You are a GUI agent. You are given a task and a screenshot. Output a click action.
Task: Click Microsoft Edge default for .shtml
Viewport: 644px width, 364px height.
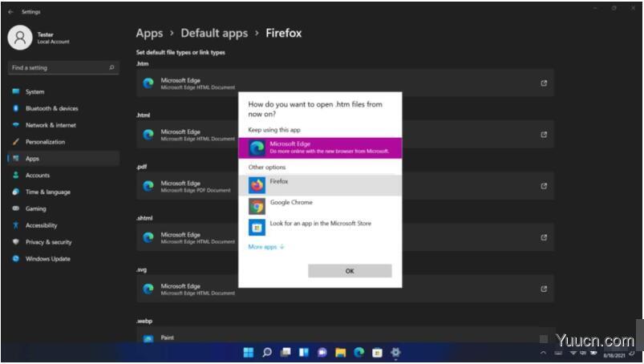(x=345, y=237)
